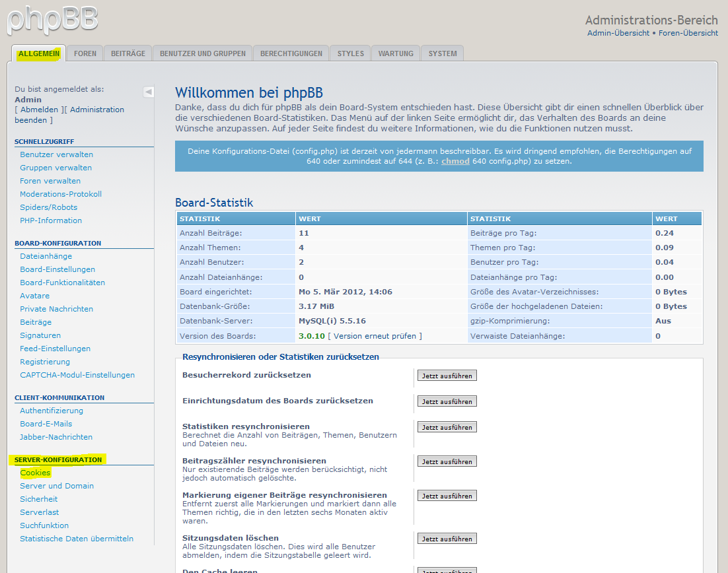Click the phpBB logo
Image resolution: width=728 pixels, height=573 pixels.
coord(52,20)
